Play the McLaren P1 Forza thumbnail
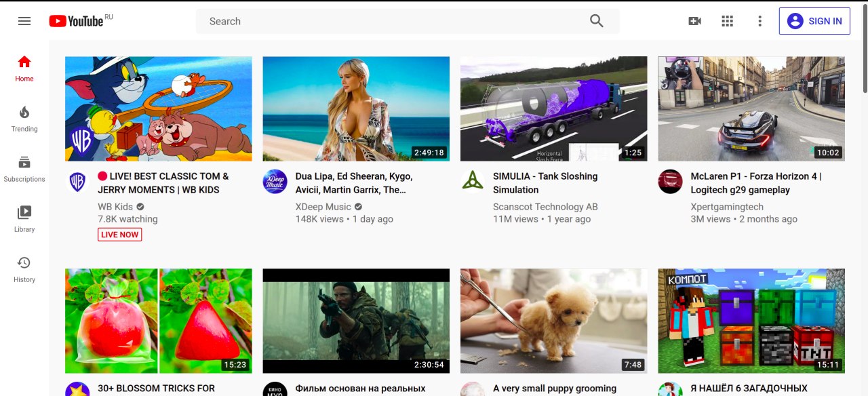868x396 pixels. 751,108
